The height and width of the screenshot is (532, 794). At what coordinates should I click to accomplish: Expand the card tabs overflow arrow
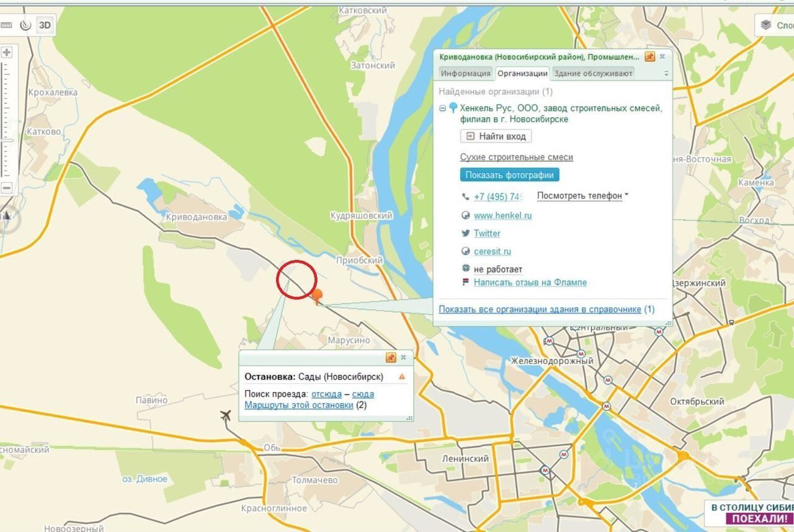pyautogui.click(x=666, y=73)
